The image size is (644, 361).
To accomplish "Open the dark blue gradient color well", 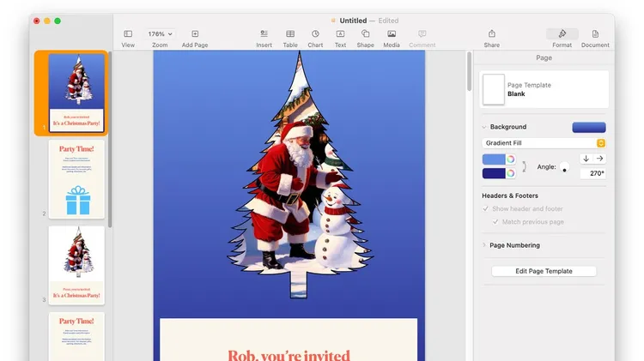I will point(494,173).
